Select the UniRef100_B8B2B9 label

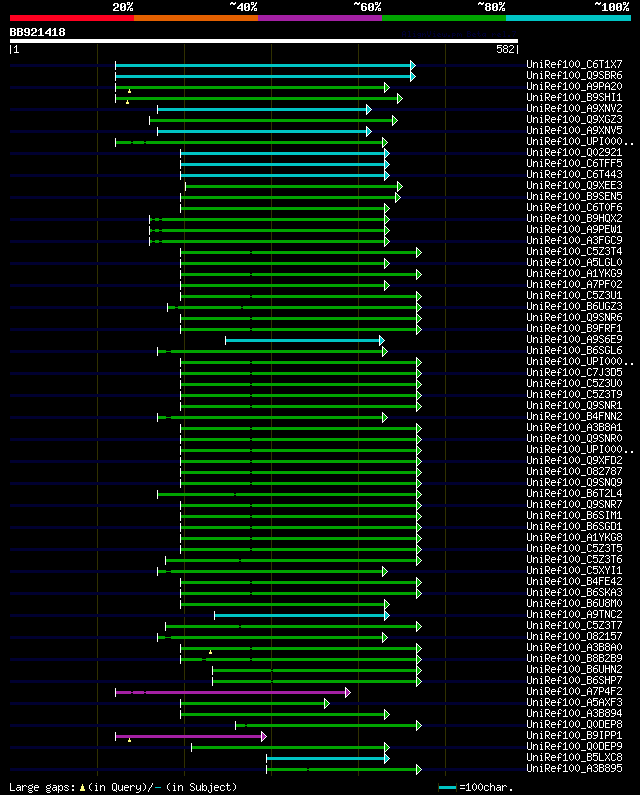tap(574, 659)
